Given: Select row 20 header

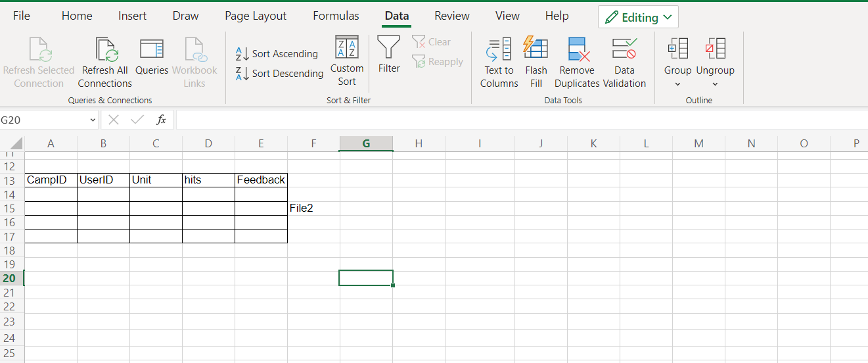Looking at the screenshot, I should pos(12,278).
